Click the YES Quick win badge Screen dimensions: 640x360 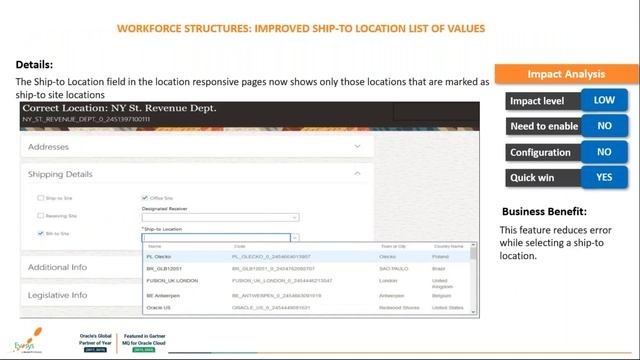click(x=604, y=177)
